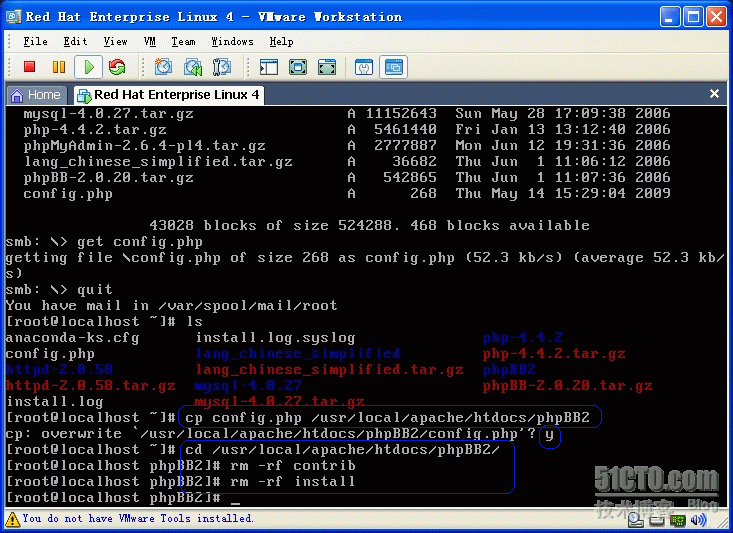Click 'lang_chinese_simplified.tar.gz' in smb listing

tap(158, 162)
